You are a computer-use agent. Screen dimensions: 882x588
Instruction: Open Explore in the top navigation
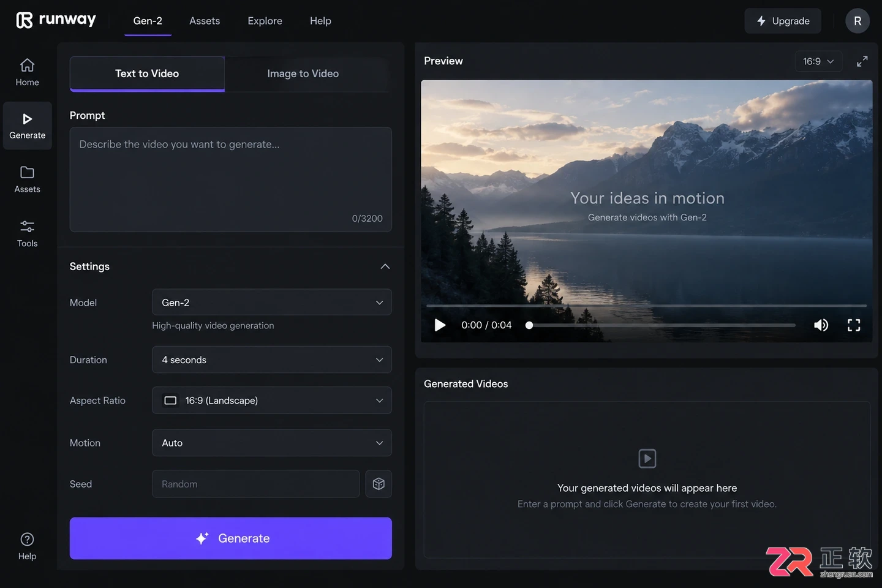[x=265, y=21]
